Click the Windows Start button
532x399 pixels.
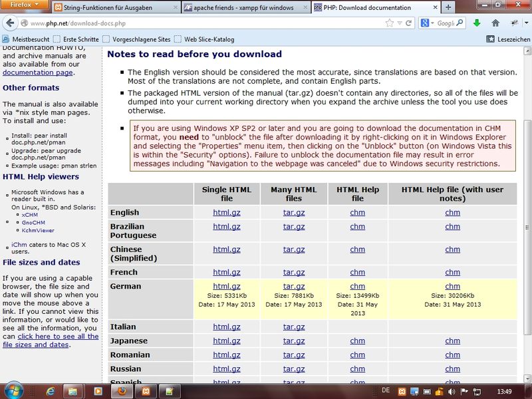(x=14, y=390)
